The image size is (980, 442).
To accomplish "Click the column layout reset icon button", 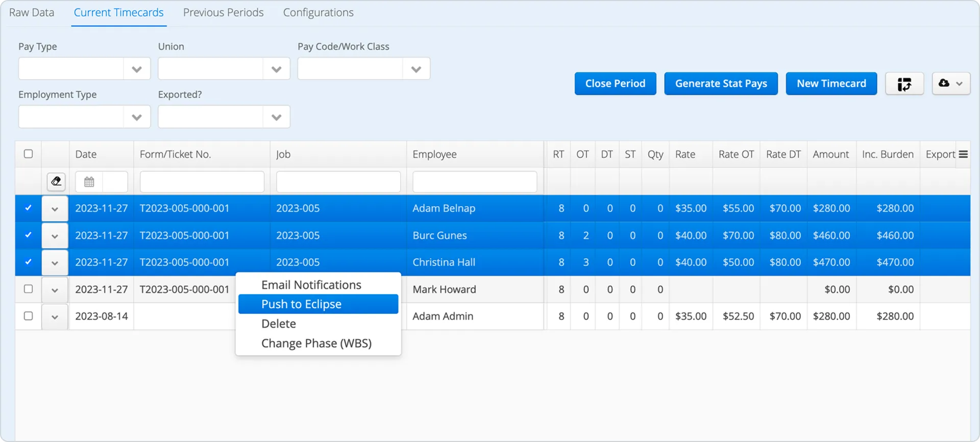I will [x=904, y=83].
